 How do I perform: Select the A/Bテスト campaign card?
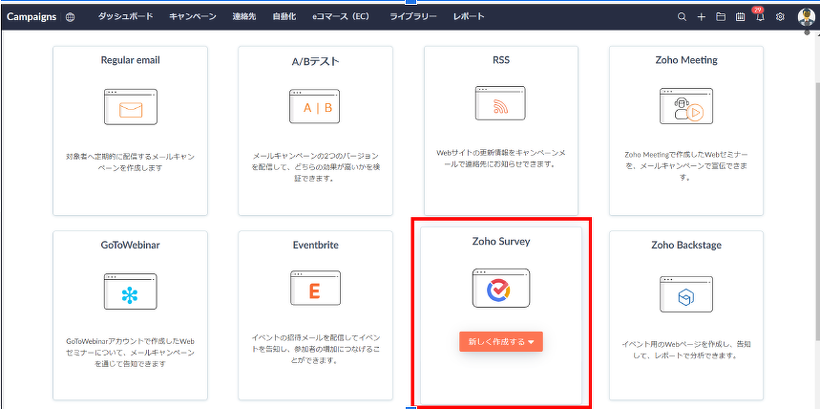(315, 130)
